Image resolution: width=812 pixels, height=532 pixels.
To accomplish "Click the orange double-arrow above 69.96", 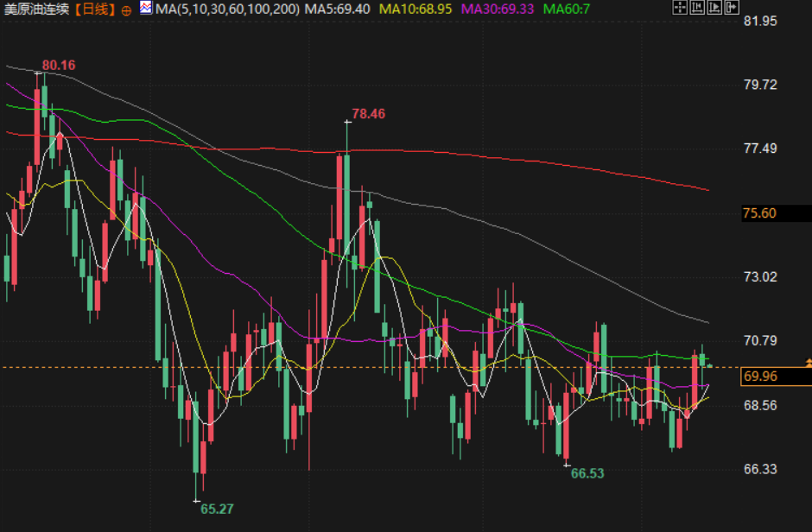I will pos(808,361).
